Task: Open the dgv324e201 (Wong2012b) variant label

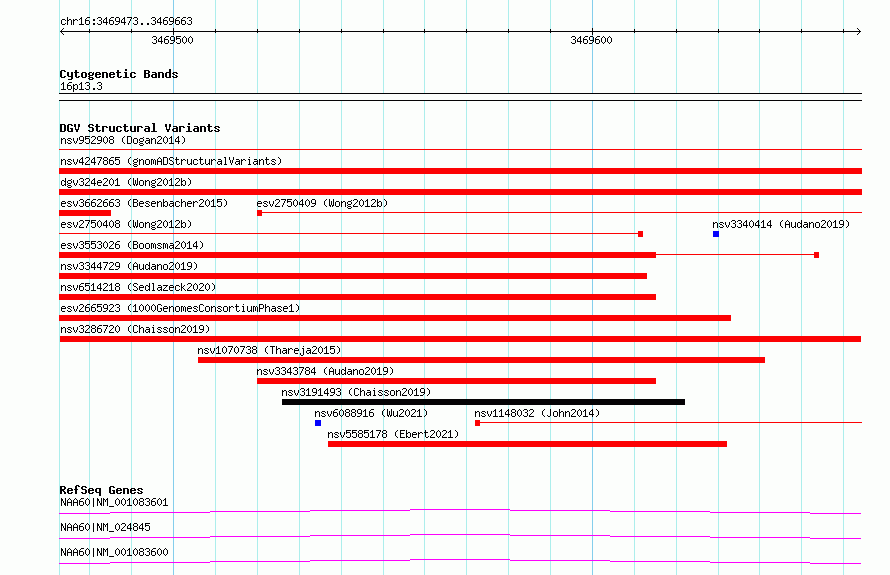Action: pyautogui.click(x=126, y=182)
